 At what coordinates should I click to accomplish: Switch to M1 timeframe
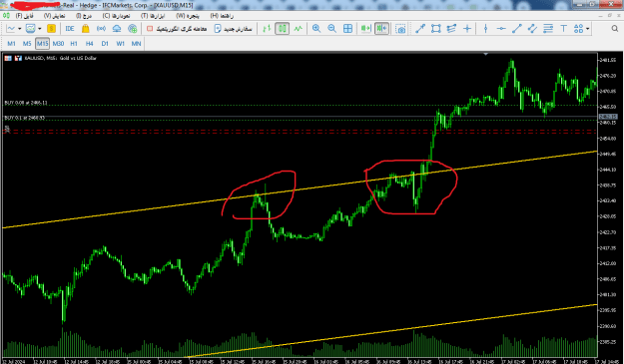11,44
